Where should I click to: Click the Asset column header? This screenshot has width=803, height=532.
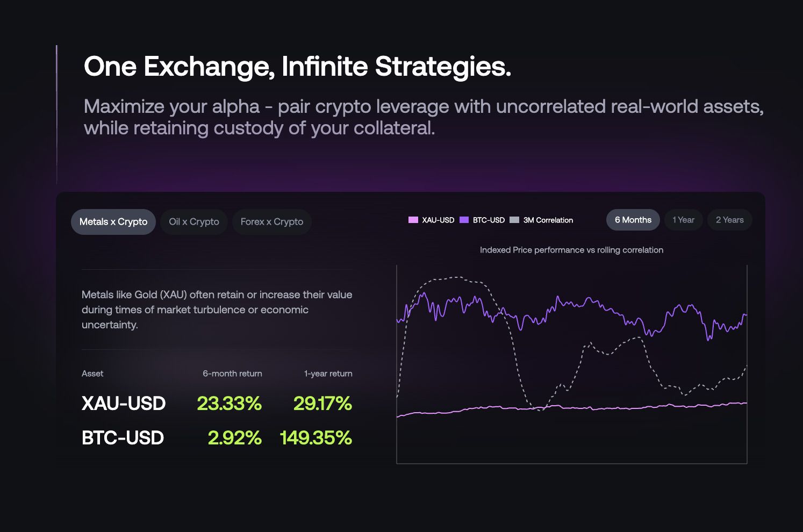tap(92, 373)
